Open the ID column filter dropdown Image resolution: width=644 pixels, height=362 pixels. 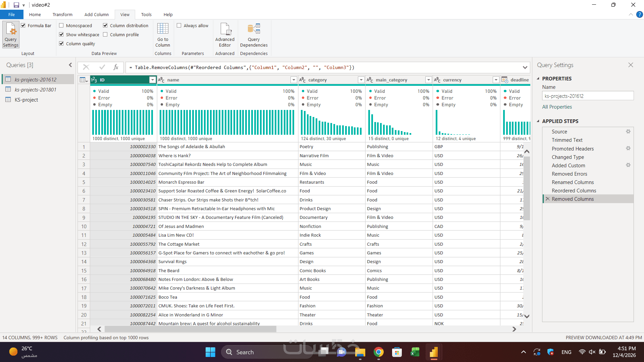click(153, 80)
